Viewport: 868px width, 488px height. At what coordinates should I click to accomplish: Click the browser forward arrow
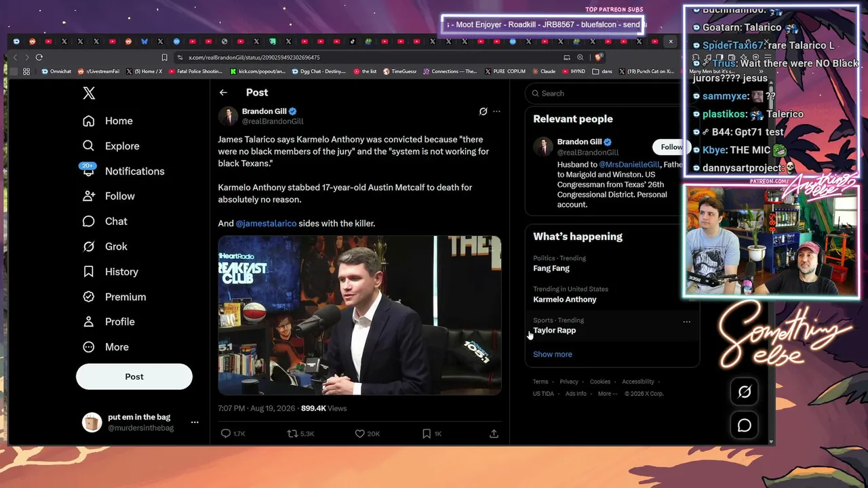[x=26, y=58]
